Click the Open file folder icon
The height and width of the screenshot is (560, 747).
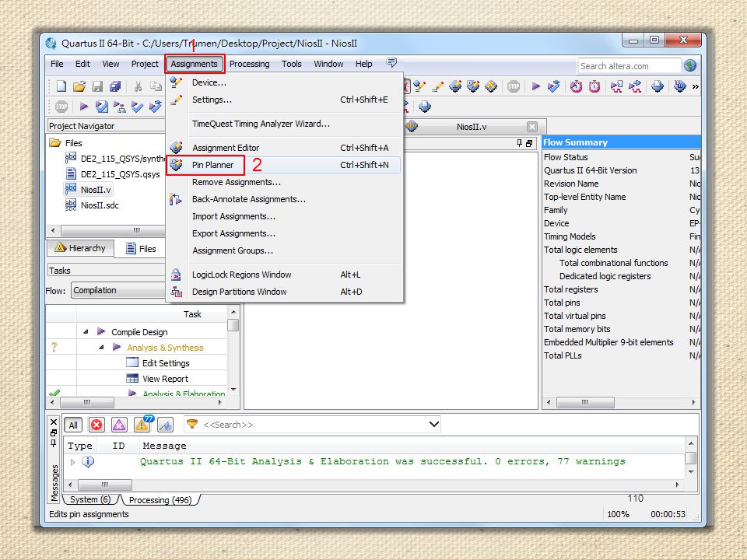click(79, 86)
